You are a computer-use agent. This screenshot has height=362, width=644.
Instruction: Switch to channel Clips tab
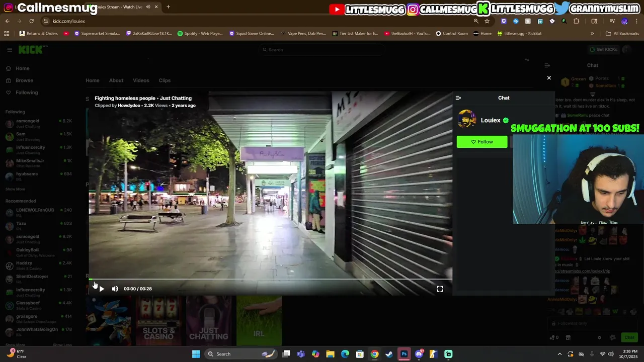(x=165, y=80)
